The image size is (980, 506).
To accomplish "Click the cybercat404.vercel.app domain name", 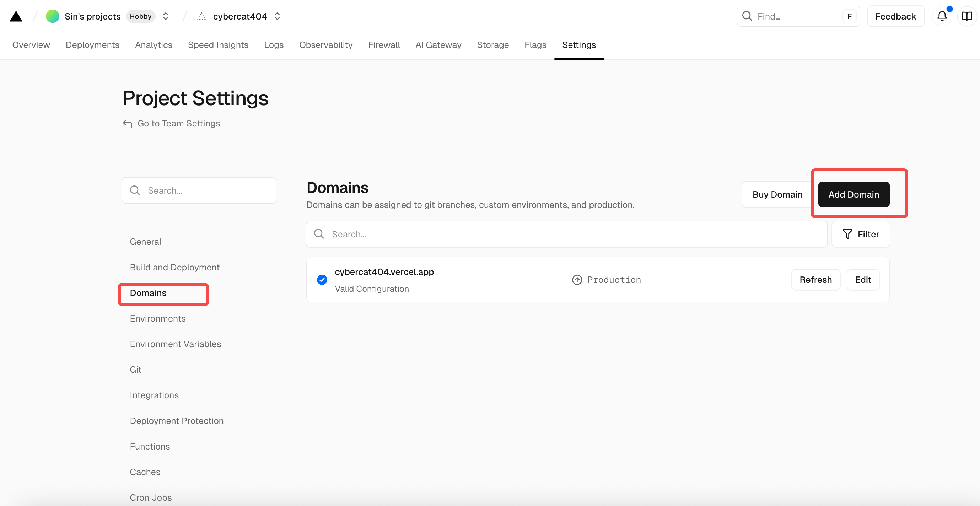I will pos(384,272).
